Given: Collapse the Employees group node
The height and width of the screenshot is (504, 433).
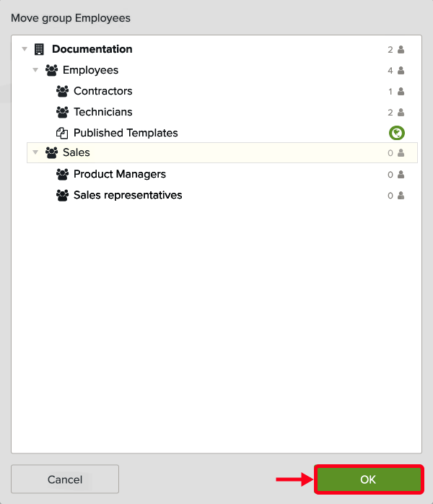Looking at the screenshot, I should 35,70.
